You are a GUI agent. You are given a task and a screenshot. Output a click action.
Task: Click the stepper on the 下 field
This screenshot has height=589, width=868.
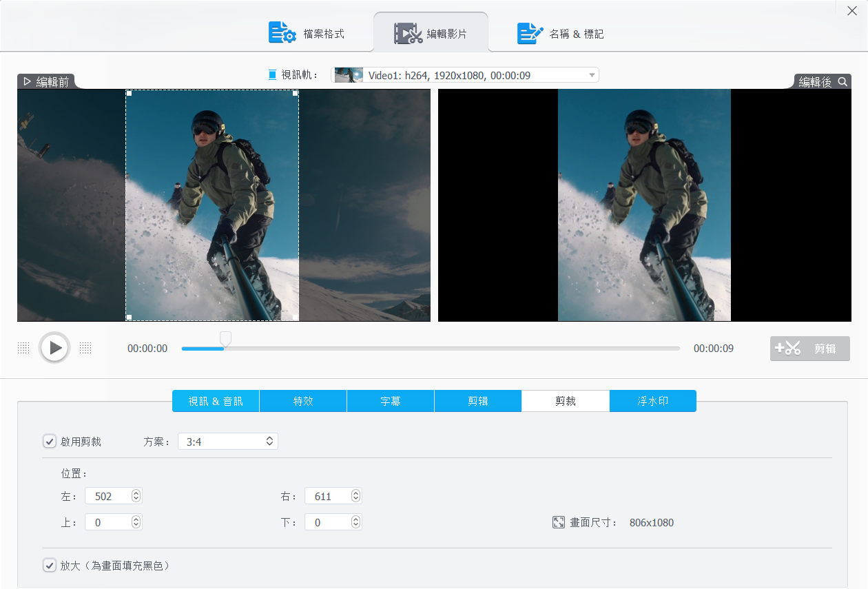point(356,522)
